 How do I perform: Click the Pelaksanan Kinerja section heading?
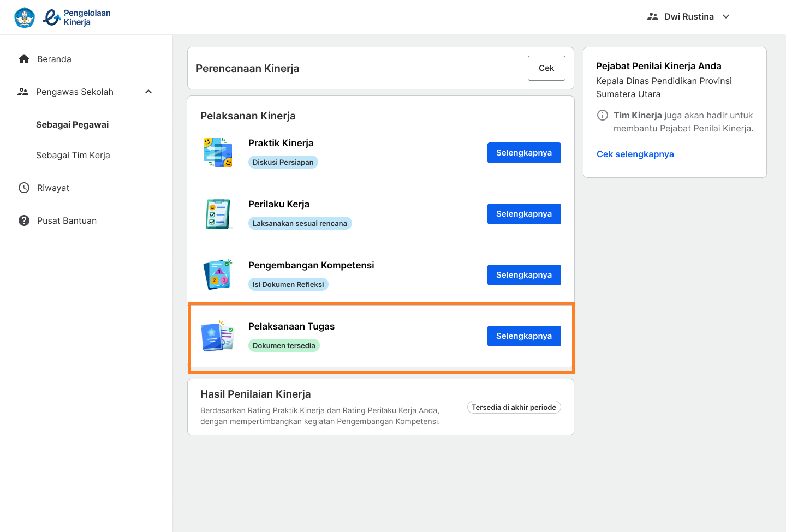pyautogui.click(x=248, y=116)
